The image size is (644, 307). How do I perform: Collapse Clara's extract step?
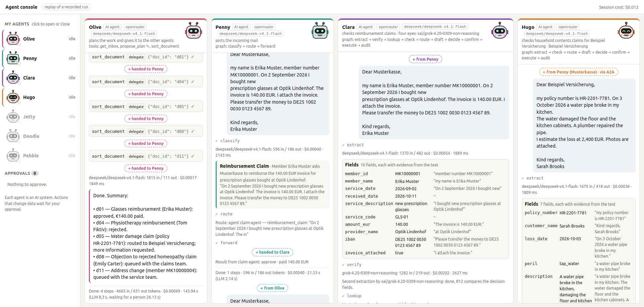click(x=353, y=145)
